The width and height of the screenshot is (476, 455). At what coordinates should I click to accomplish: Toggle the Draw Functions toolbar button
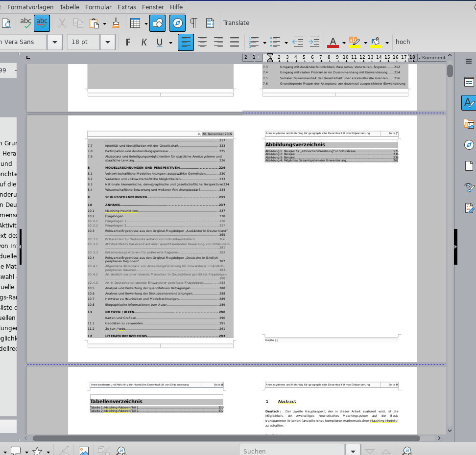[x=158, y=23]
